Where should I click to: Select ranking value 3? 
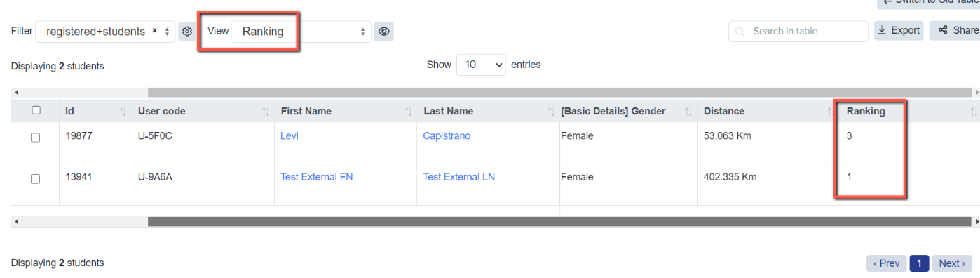(849, 136)
